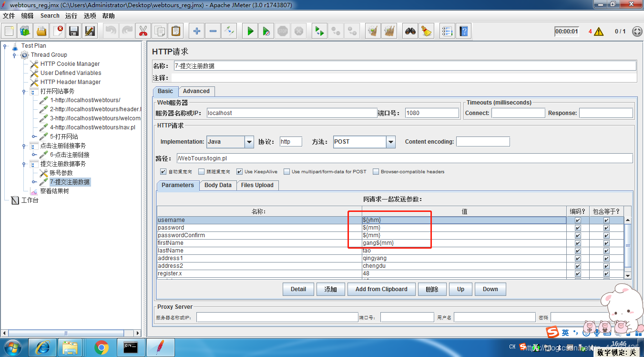Screen dimensions: 644x357
Task: Click the 路径 path input field
Action: [x=405, y=158]
